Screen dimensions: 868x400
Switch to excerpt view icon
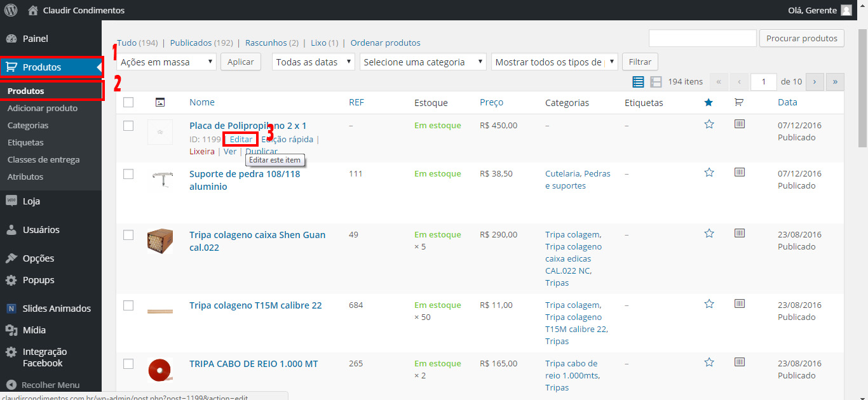pyautogui.click(x=656, y=82)
